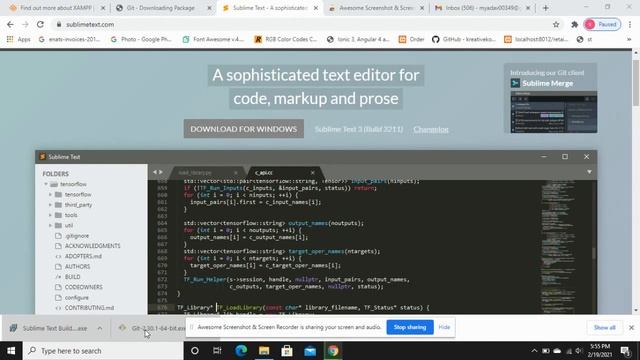The image size is (640, 360).
Task: Open the Changelog link
Action: tap(431, 129)
